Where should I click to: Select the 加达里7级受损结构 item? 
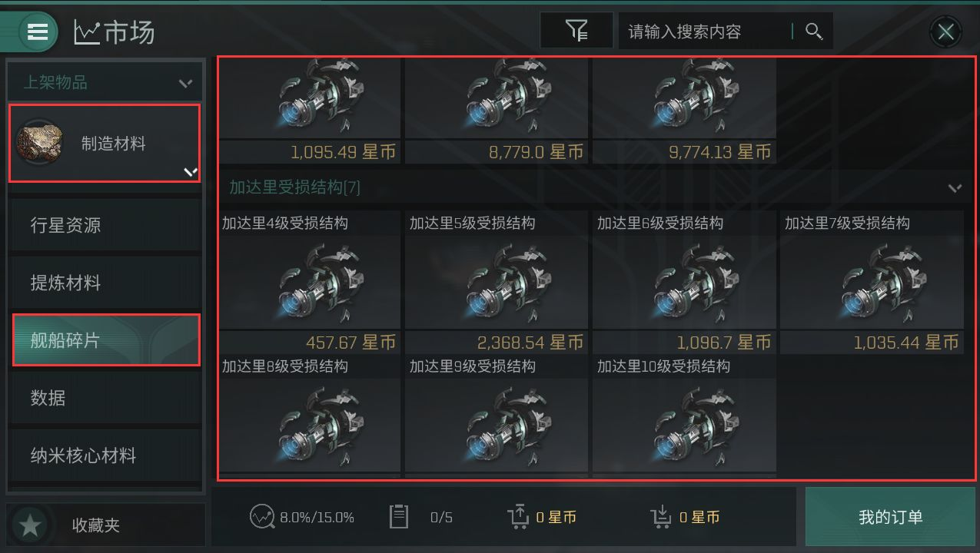click(872, 283)
